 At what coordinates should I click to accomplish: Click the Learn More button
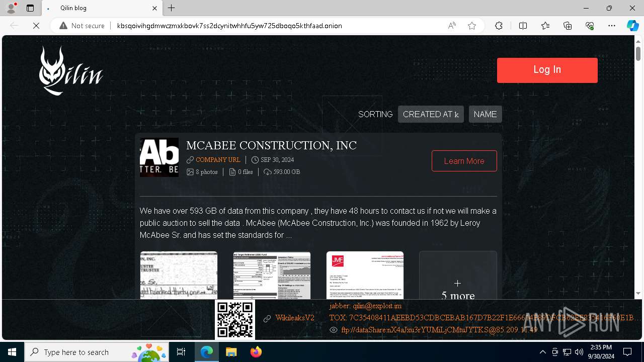(464, 161)
